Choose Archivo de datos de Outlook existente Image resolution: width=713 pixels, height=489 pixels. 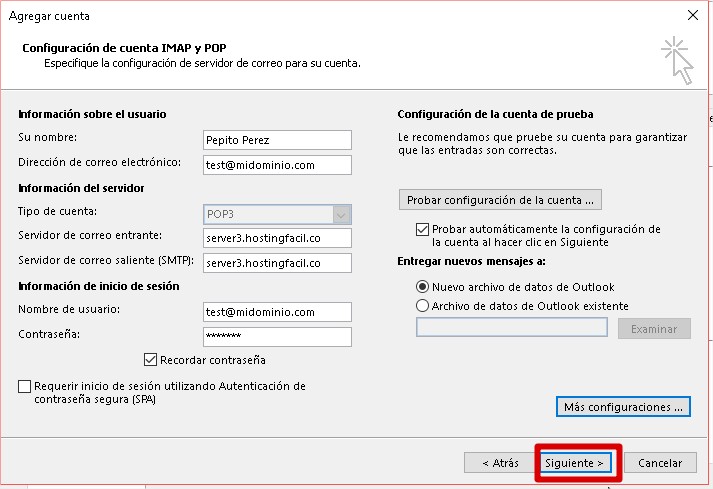coord(423,306)
